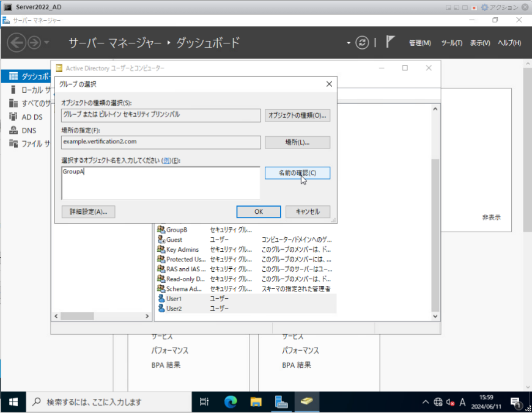Click the example.vertification2.com location field
The image size is (532, 413).
(161, 142)
